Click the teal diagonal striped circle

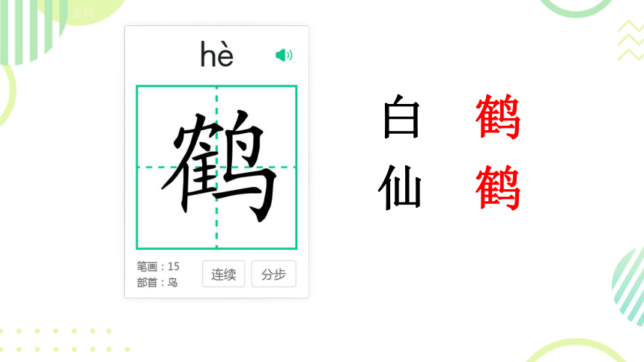[x=628, y=285]
